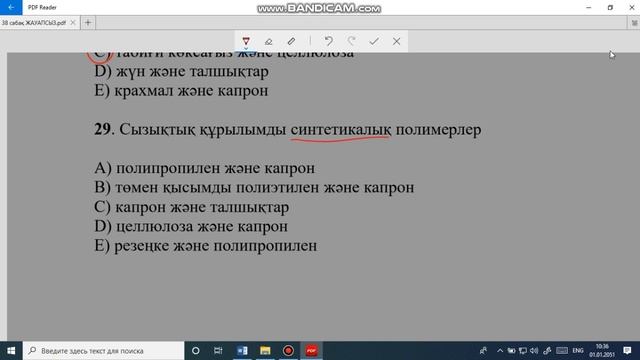Open the Action Center notifications

point(628,351)
